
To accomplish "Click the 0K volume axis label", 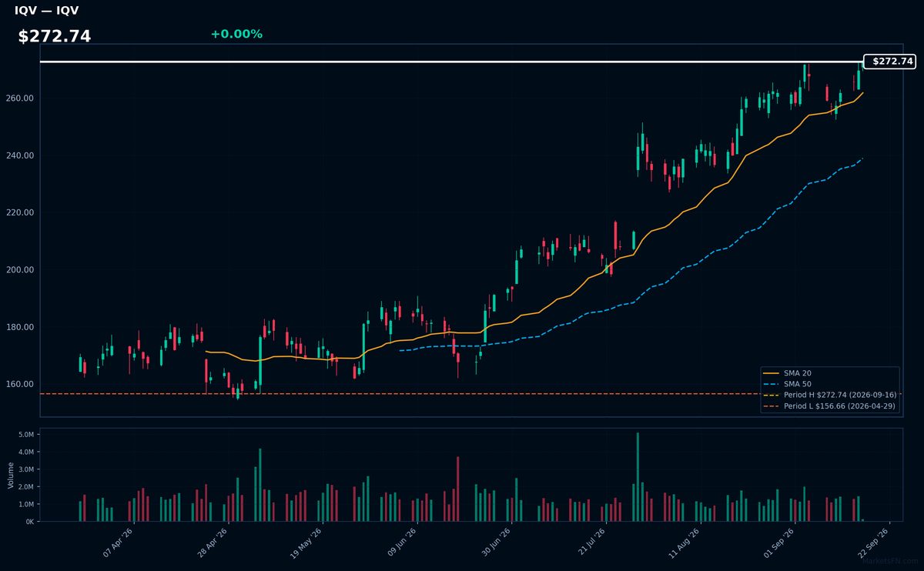I will tap(31, 522).
